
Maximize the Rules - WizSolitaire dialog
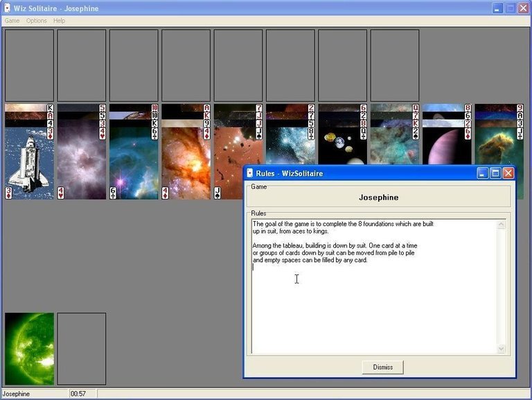coord(495,173)
